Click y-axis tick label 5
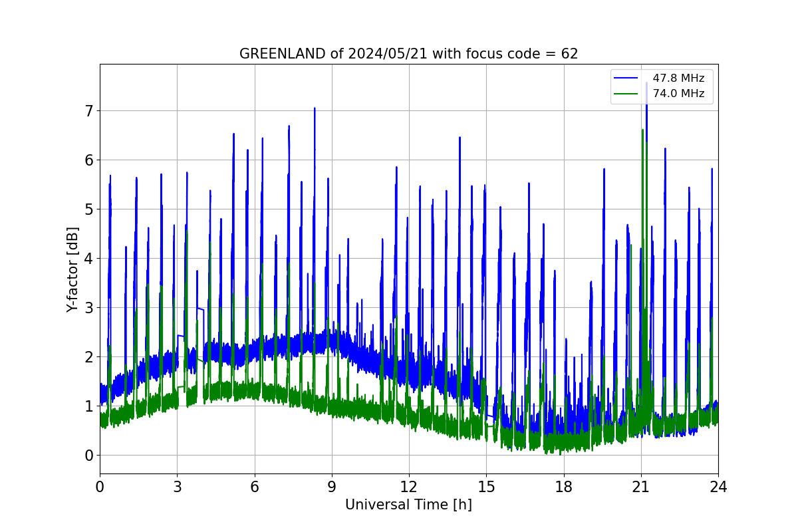 click(88, 209)
